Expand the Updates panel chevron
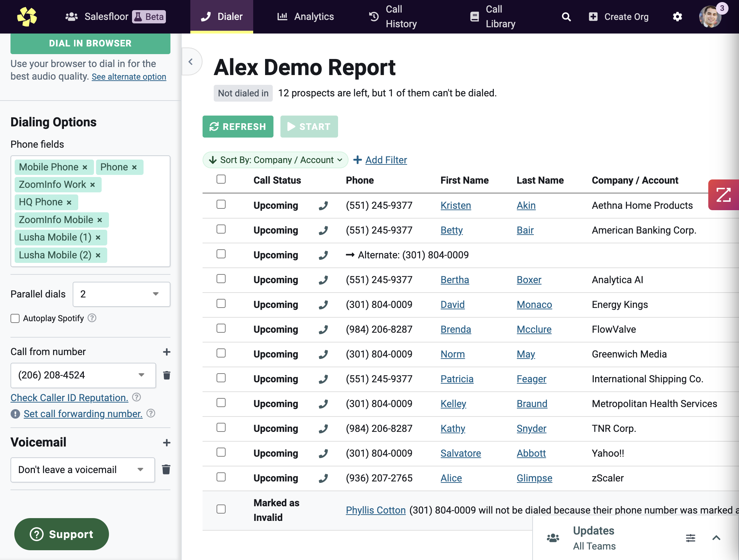 (x=716, y=538)
